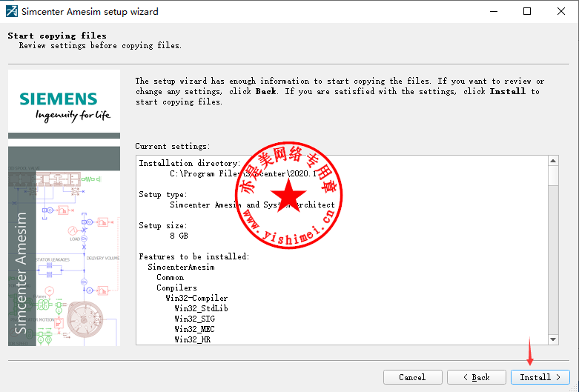Select the 'SimcenterAmesim' feature line

coord(181,267)
